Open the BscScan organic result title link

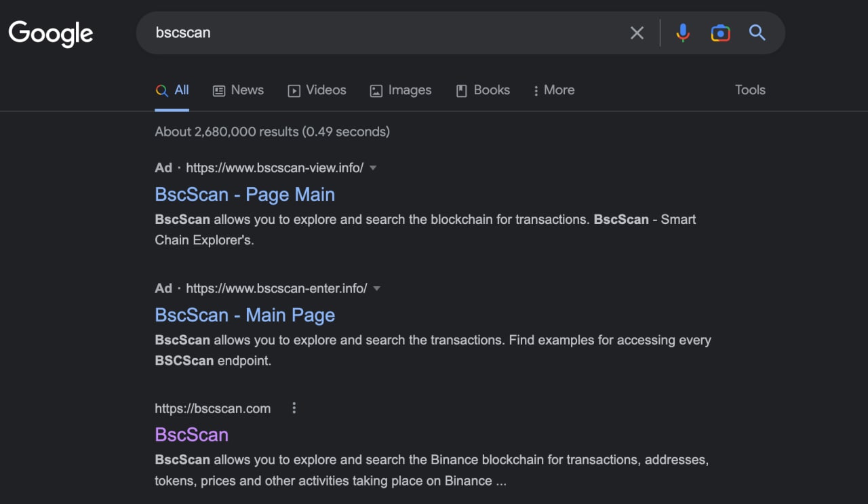pyautogui.click(x=191, y=435)
